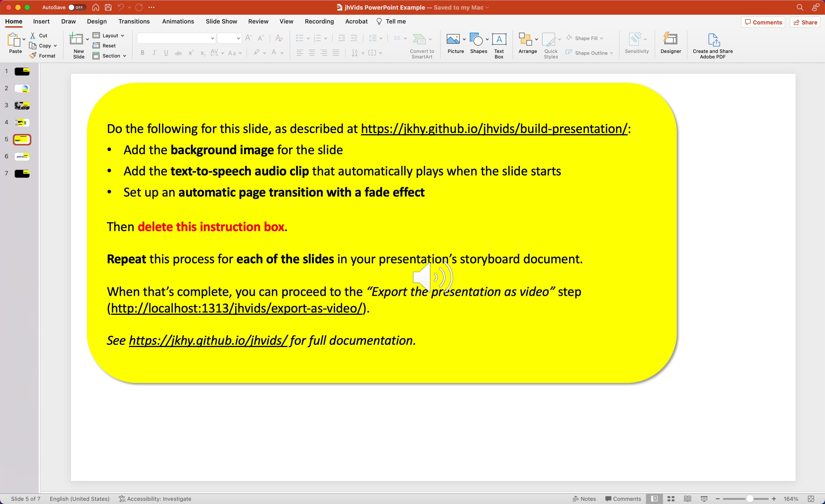Open the localhost export-as-video link on the slide
The height and width of the screenshot is (504, 825).
point(236,308)
